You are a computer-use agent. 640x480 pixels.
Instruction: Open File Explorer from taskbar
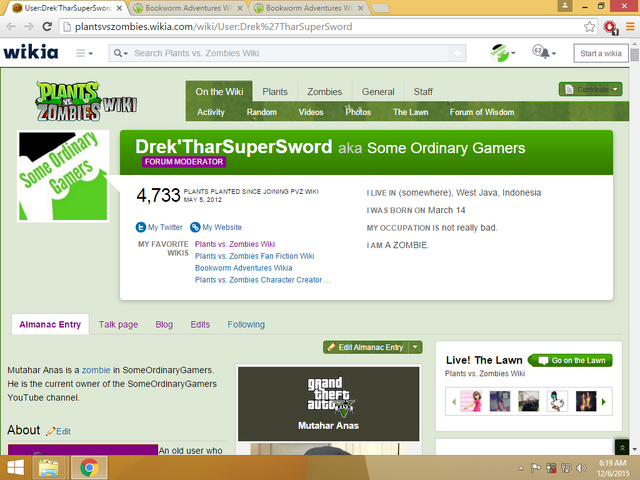click(48, 468)
